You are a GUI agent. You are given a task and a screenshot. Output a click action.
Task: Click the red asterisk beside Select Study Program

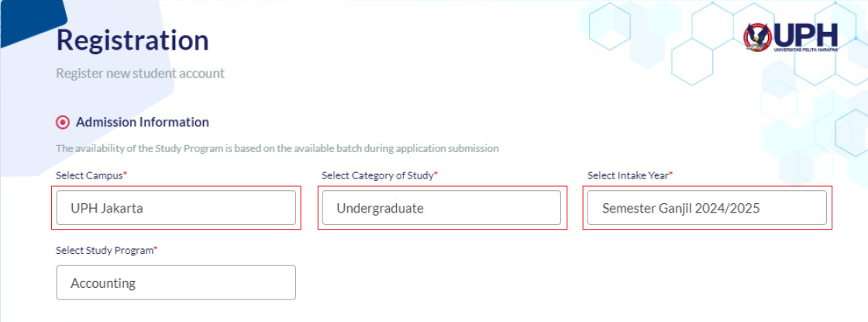156,249
